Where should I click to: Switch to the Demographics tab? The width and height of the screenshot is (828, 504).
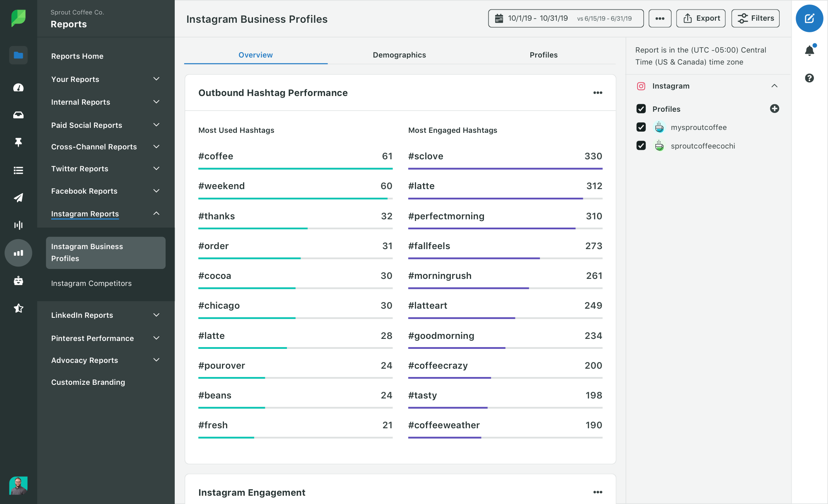pos(399,54)
